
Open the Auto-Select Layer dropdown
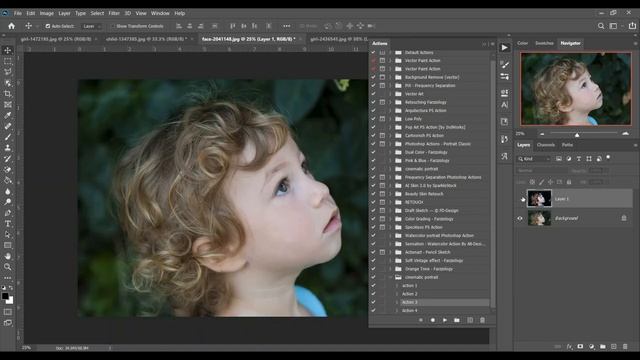(x=91, y=26)
